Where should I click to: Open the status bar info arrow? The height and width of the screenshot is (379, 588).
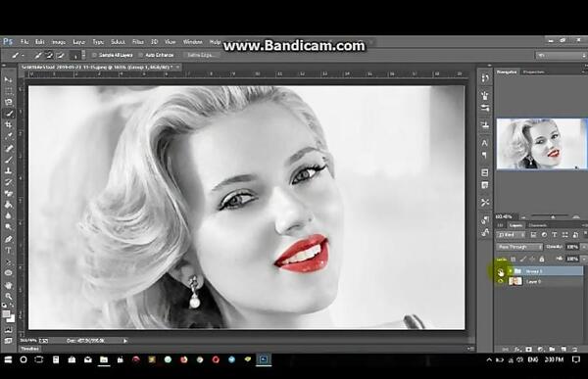[125, 341]
